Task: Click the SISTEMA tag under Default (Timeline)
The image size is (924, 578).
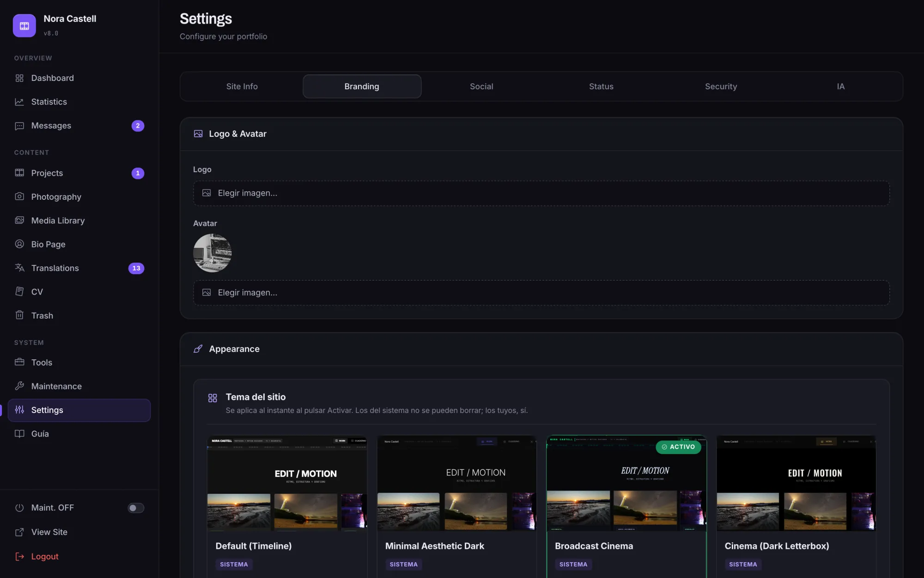Action: pos(234,565)
